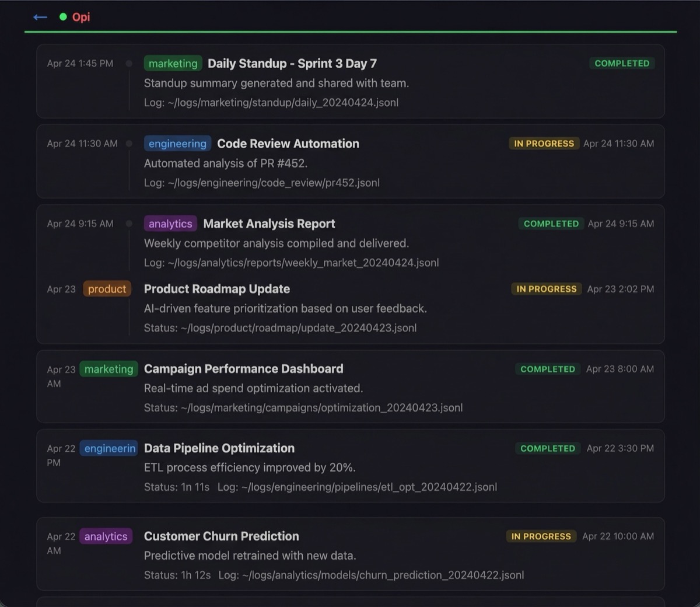Click Status: 1h 12s duration text

click(177, 575)
